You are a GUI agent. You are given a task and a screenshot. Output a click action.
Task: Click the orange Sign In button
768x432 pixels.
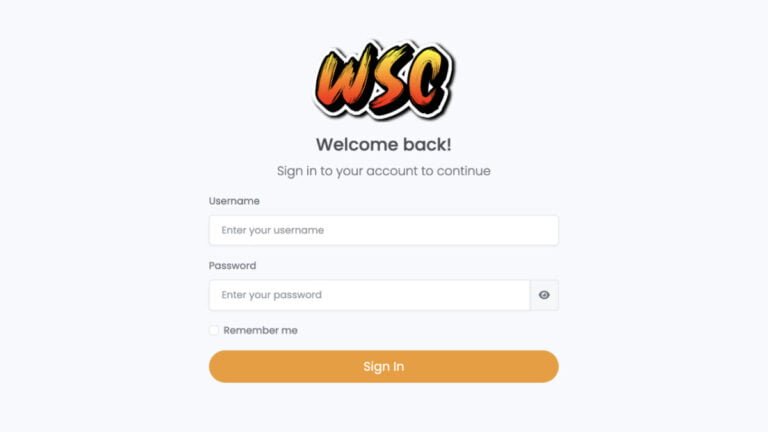[x=384, y=366]
